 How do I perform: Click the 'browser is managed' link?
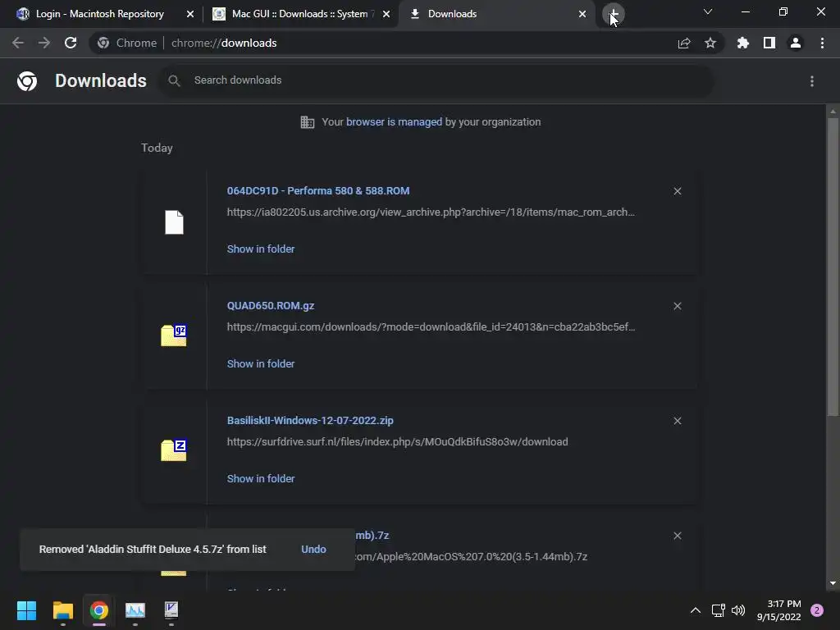[395, 121]
